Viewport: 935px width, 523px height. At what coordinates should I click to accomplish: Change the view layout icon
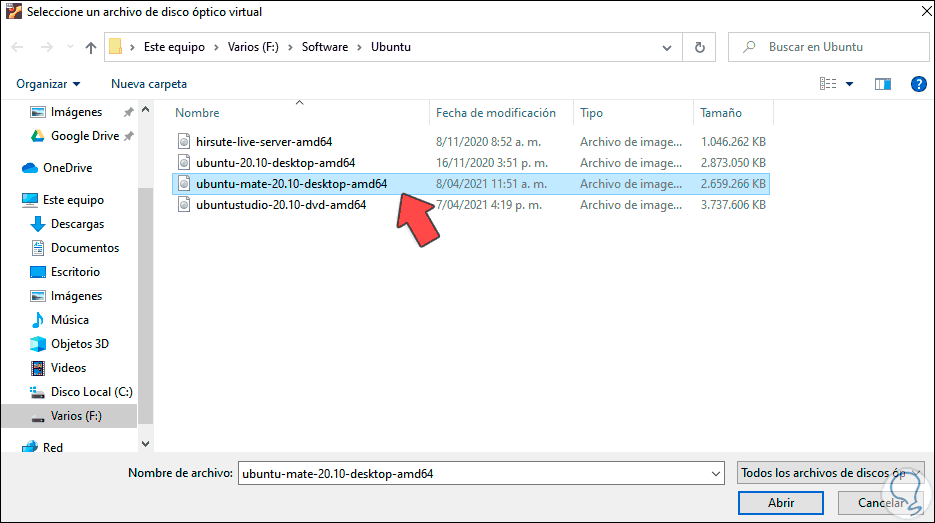click(828, 84)
